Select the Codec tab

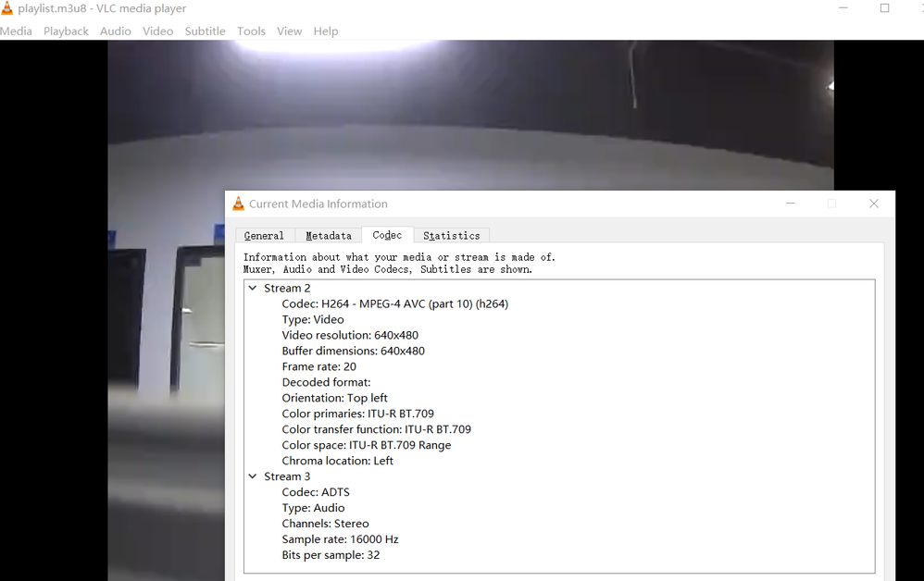(x=387, y=235)
